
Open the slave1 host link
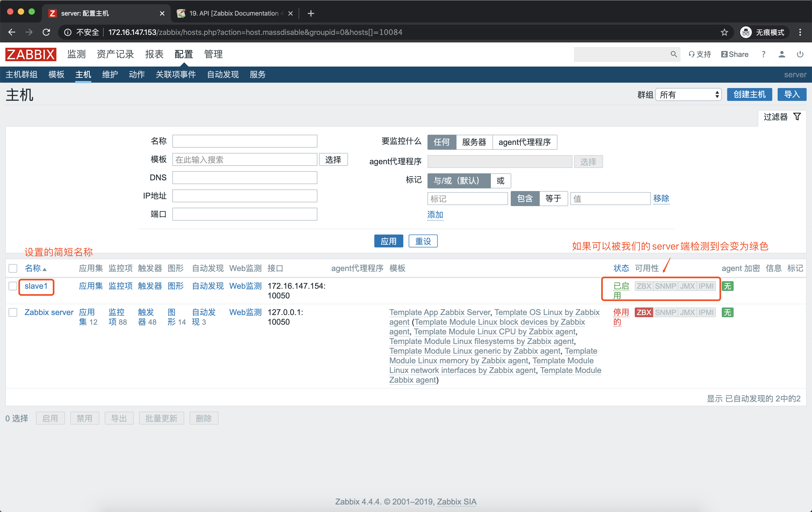click(x=36, y=286)
